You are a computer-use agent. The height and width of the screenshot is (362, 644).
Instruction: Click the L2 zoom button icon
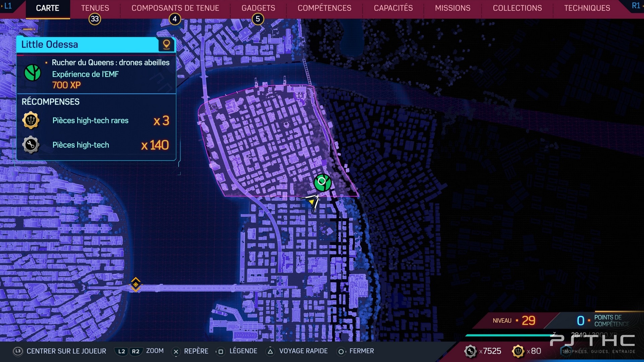pyautogui.click(x=121, y=351)
